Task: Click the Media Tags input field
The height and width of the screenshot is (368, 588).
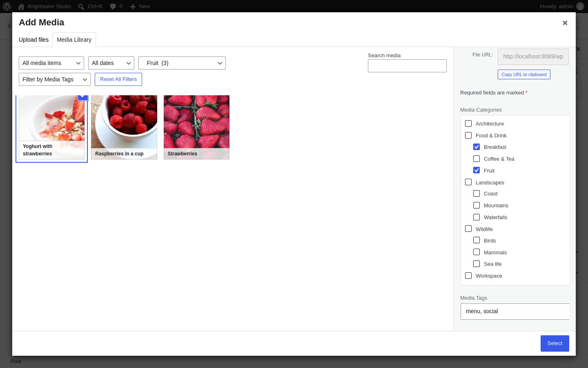Action: click(515, 312)
